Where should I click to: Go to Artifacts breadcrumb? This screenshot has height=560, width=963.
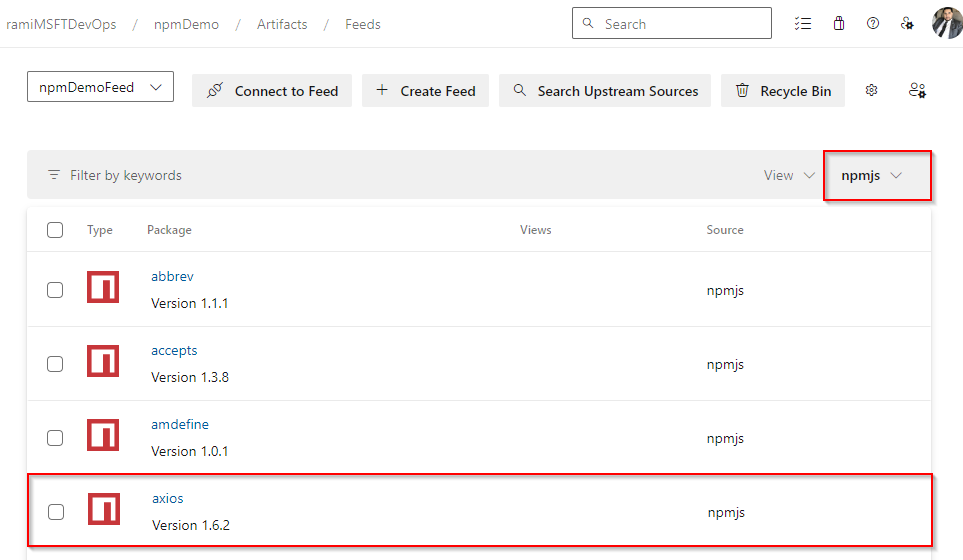click(282, 24)
